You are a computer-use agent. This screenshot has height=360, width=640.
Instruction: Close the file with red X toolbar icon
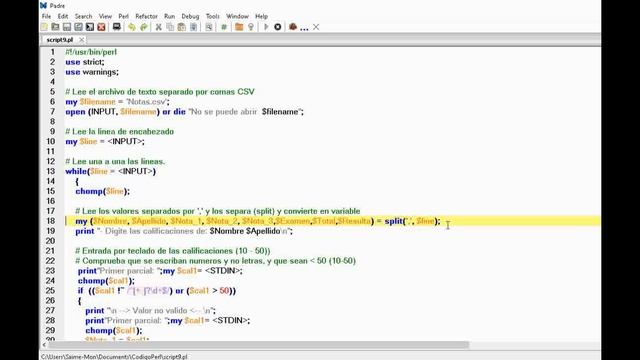pos(101,27)
